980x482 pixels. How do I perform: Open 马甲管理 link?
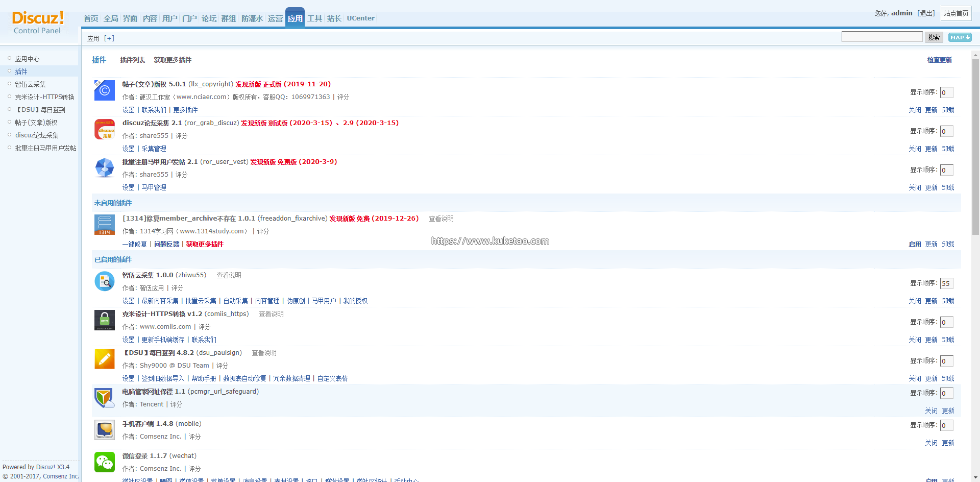tap(154, 187)
